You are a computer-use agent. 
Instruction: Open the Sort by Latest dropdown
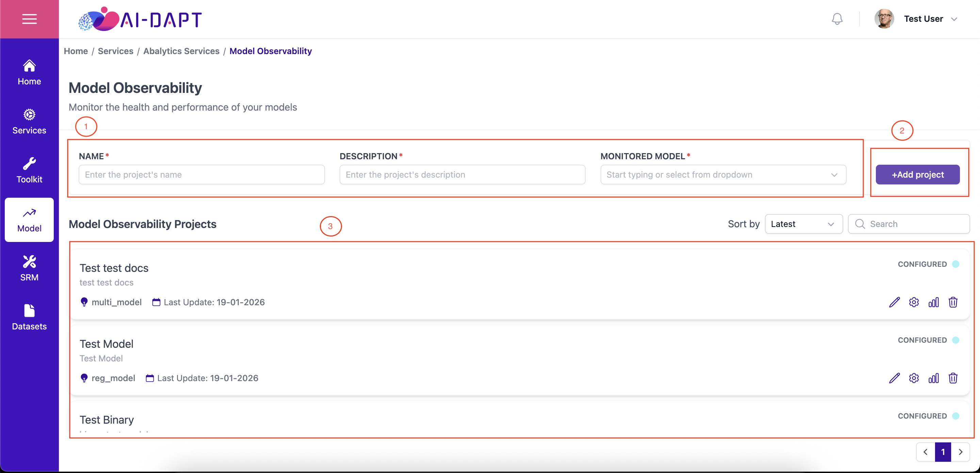tap(803, 224)
